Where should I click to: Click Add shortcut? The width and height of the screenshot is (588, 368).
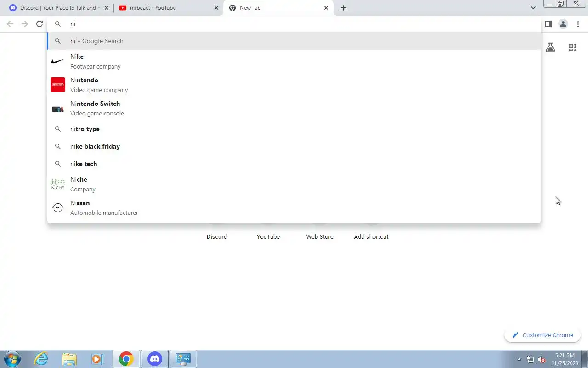pos(371,236)
